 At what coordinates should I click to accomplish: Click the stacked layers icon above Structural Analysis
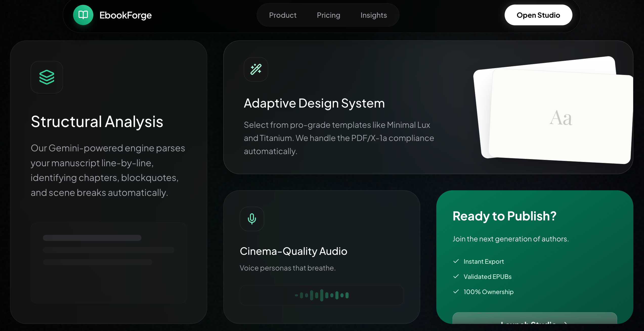(x=47, y=77)
